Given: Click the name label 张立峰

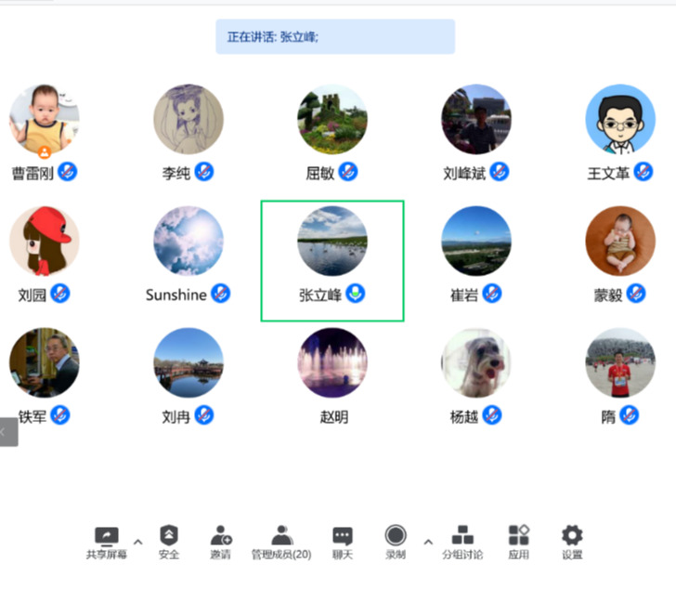Looking at the screenshot, I should (320, 295).
